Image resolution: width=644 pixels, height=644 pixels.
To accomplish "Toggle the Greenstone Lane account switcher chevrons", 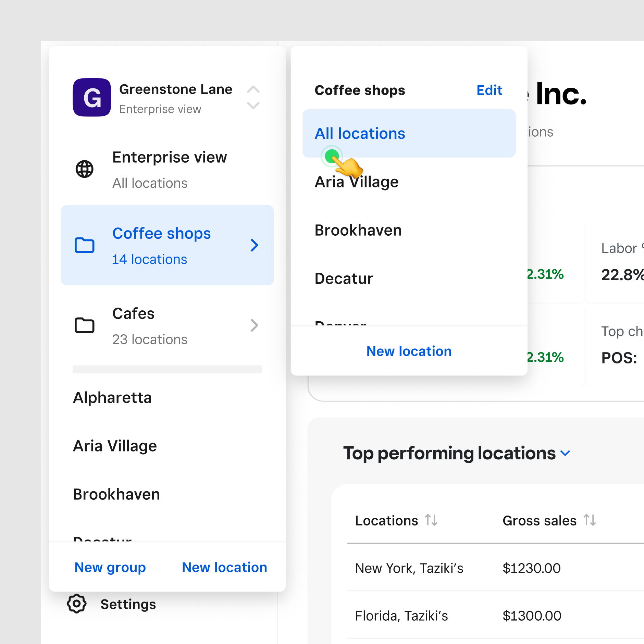I will tap(253, 98).
